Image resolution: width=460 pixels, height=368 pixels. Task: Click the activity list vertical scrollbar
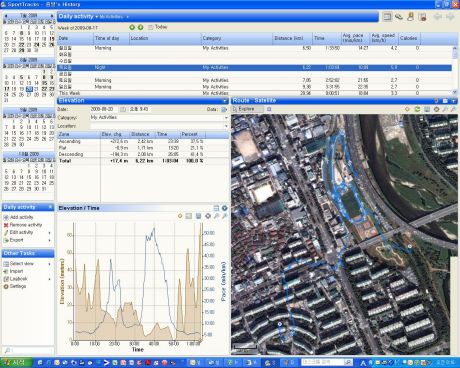[x=455, y=70]
